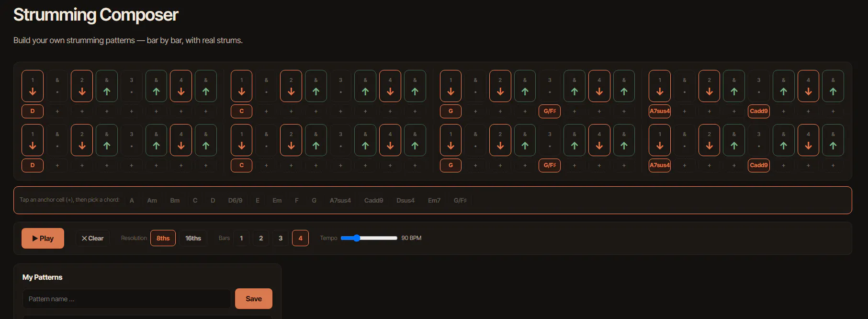Set the bar count to 4
Image resolution: width=868 pixels, height=319 pixels.
click(300, 239)
